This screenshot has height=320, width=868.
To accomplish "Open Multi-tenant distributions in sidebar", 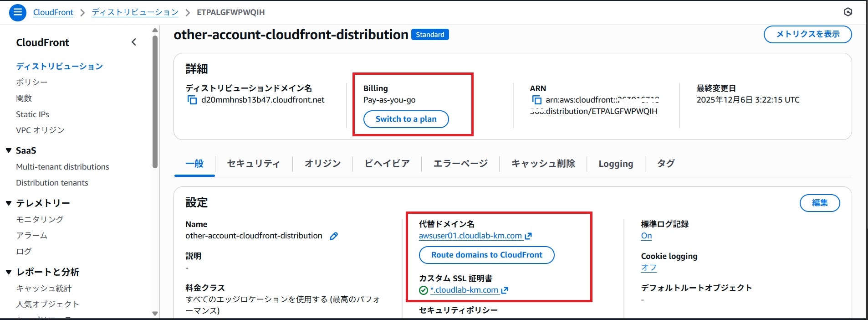I will click(x=62, y=167).
